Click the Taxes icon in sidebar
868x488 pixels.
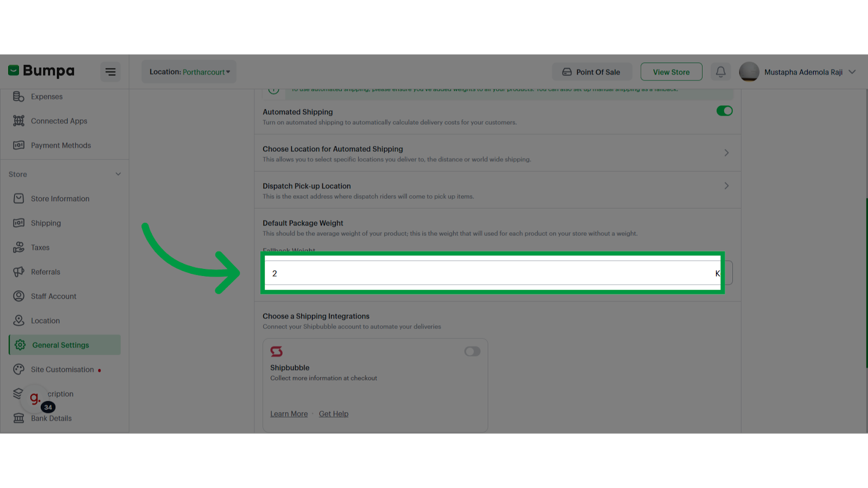coord(19,247)
